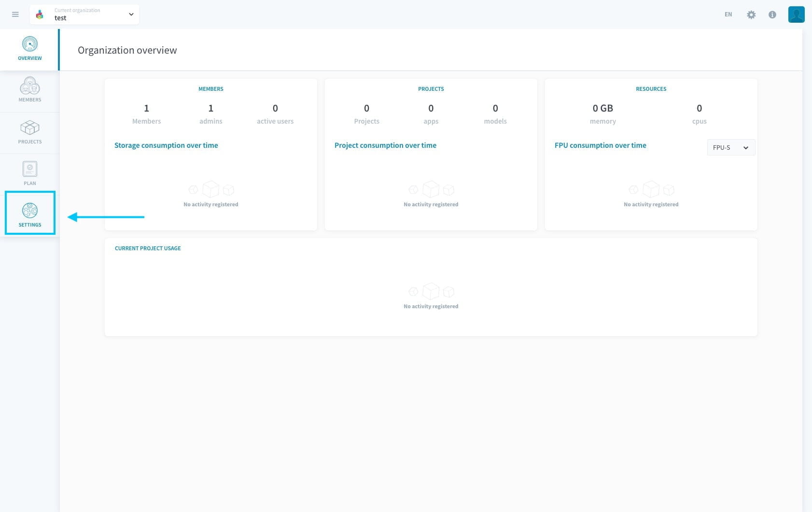
Task: Click the 'models' count label
Action: [495, 121]
